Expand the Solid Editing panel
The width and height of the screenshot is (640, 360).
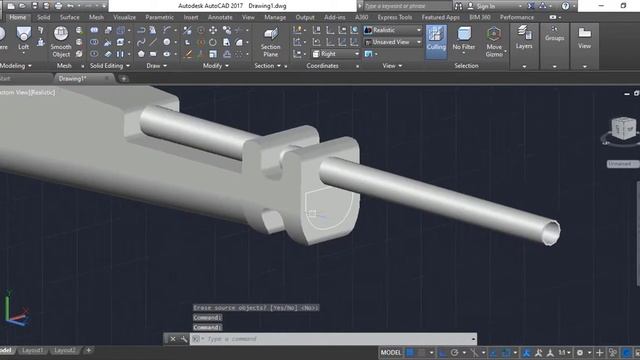110,66
